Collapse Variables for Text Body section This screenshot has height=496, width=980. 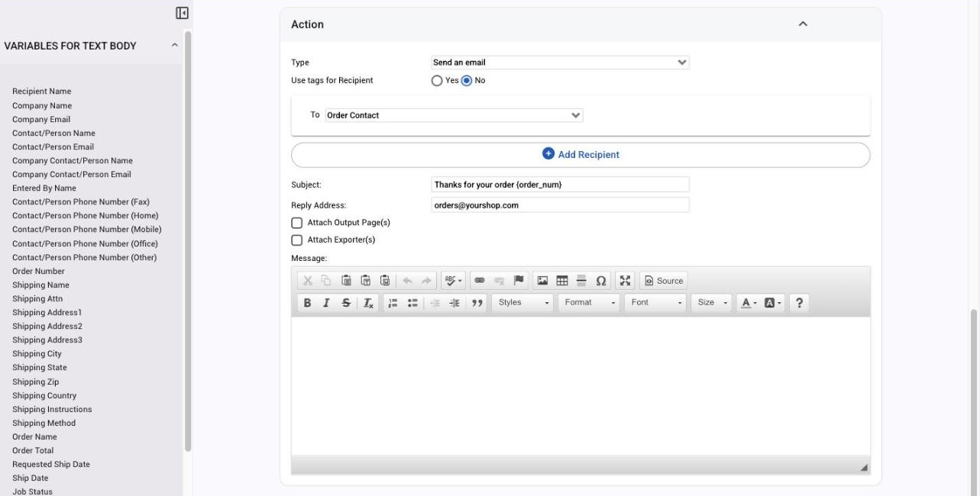(174, 46)
